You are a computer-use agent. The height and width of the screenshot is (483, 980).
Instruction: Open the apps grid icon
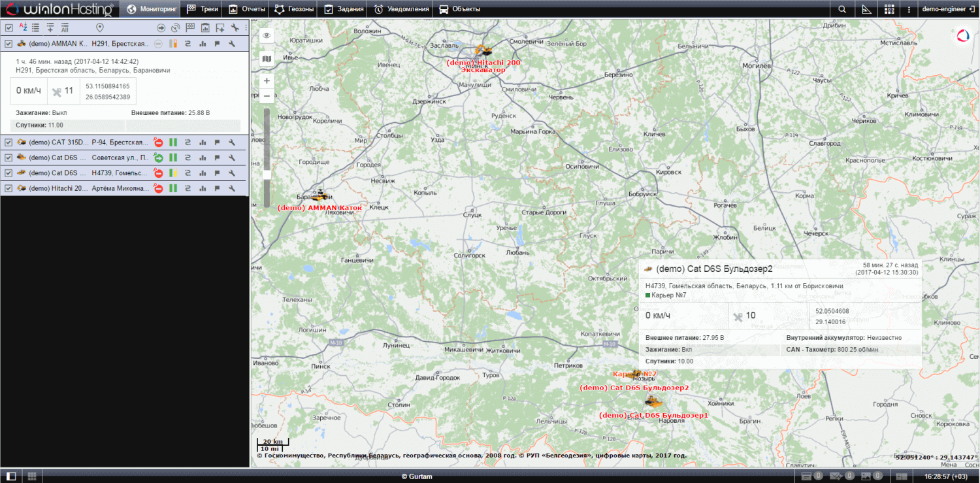(889, 9)
